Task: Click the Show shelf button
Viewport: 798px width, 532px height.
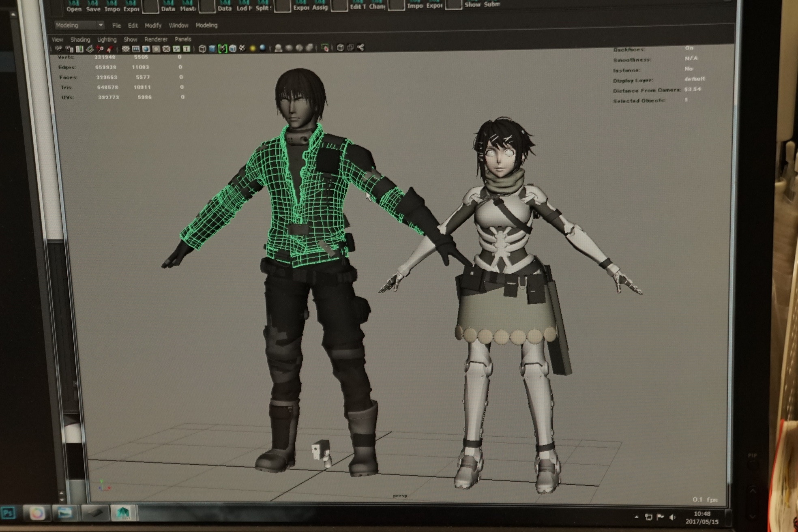Action: click(472, 4)
